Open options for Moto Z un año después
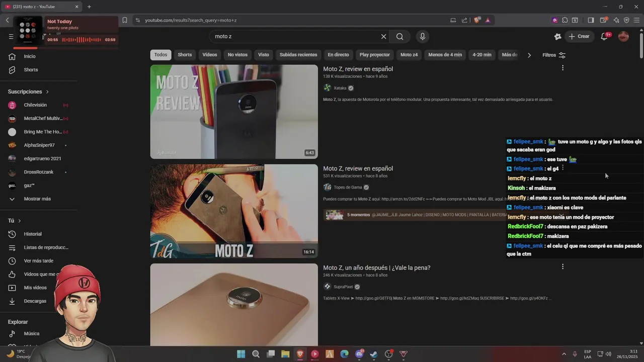This screenshot has width=644, height=362. (x=562, y=266)
